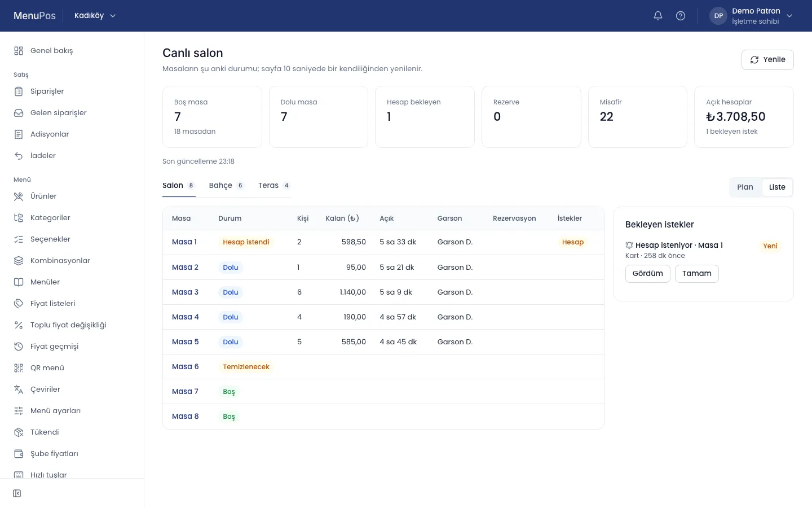The height and width of the screenshot is (508, 812).
Task: Switch to Liste view
Action: tap(777, 187)
